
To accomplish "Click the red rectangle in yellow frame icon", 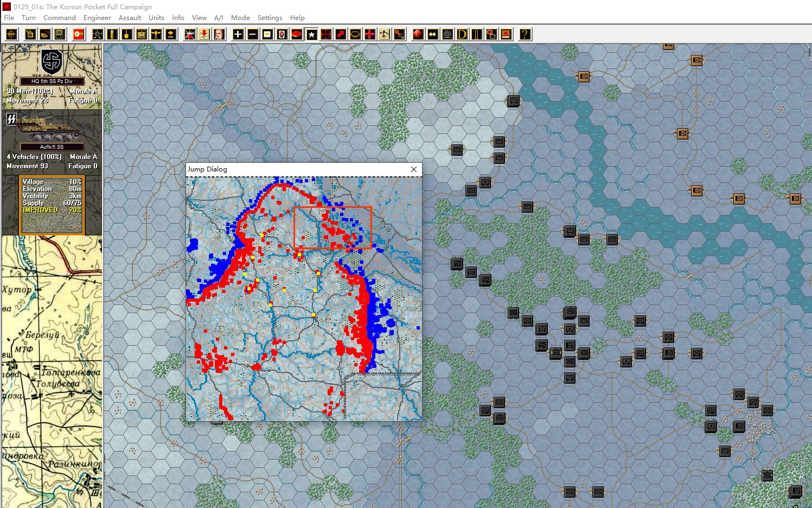I will (506, 34).
